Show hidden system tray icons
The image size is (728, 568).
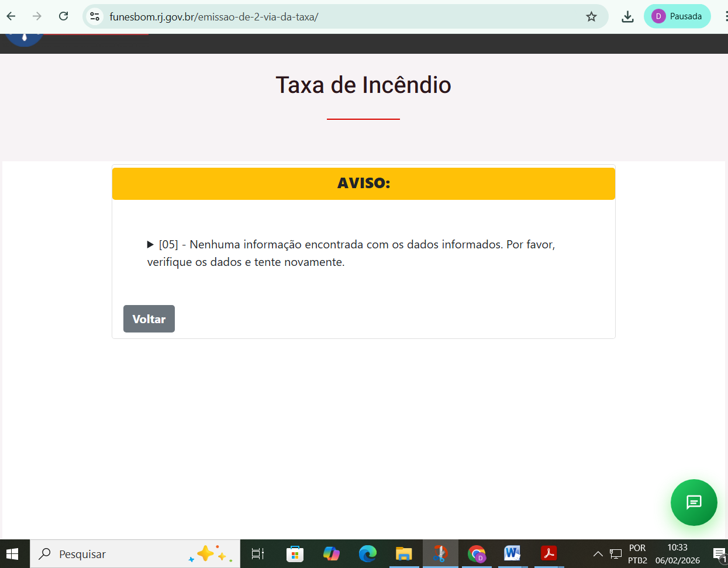pos(598,554)
